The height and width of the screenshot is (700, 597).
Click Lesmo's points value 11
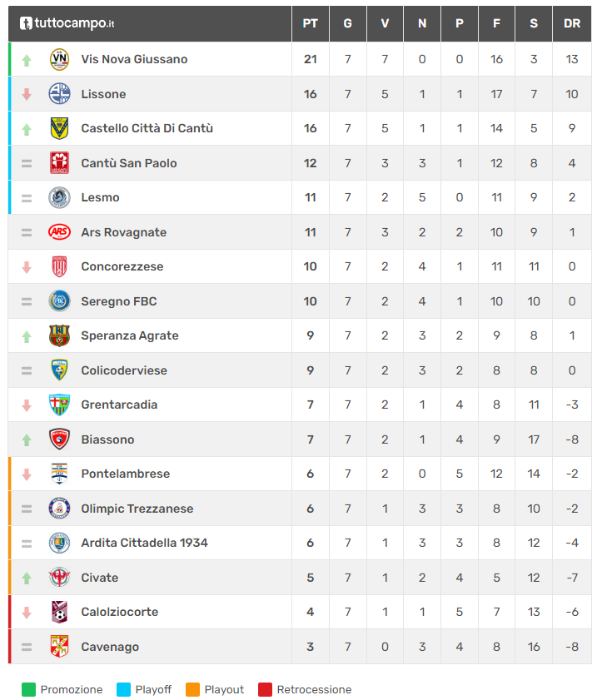click(310, 197)
